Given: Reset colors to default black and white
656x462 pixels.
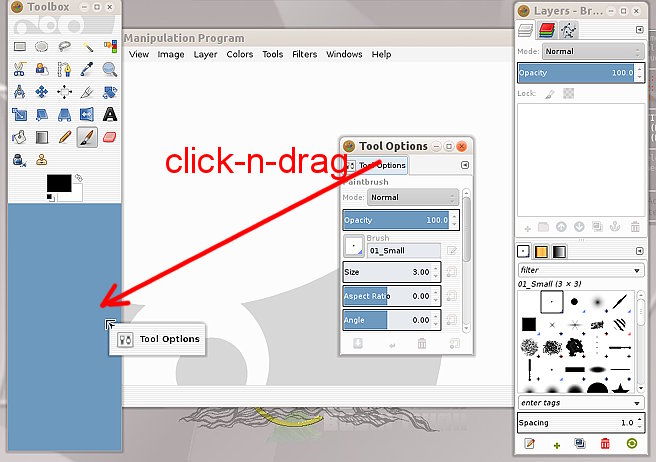Looking at the screenshot, I should pyautogui.click(x=51, y=197).
